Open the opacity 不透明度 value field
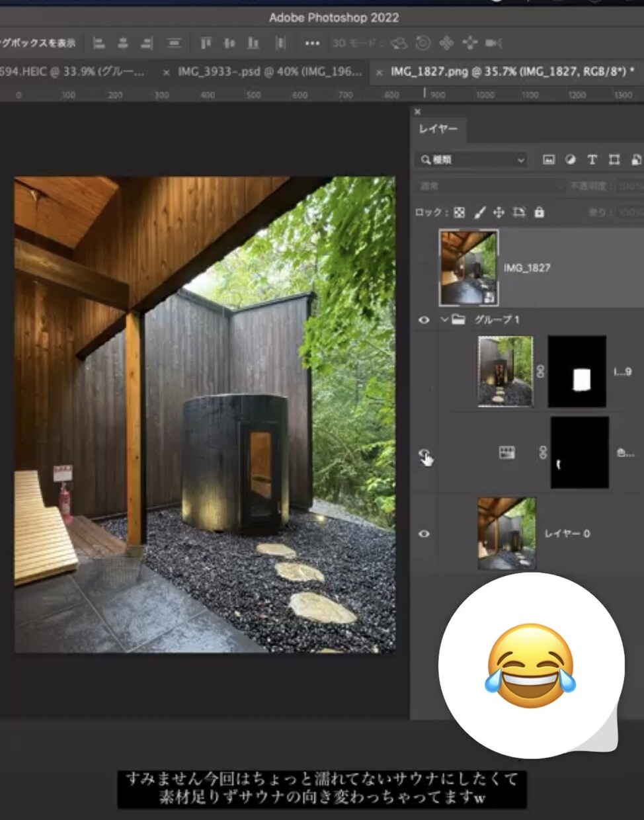 (x=630, y=186)
